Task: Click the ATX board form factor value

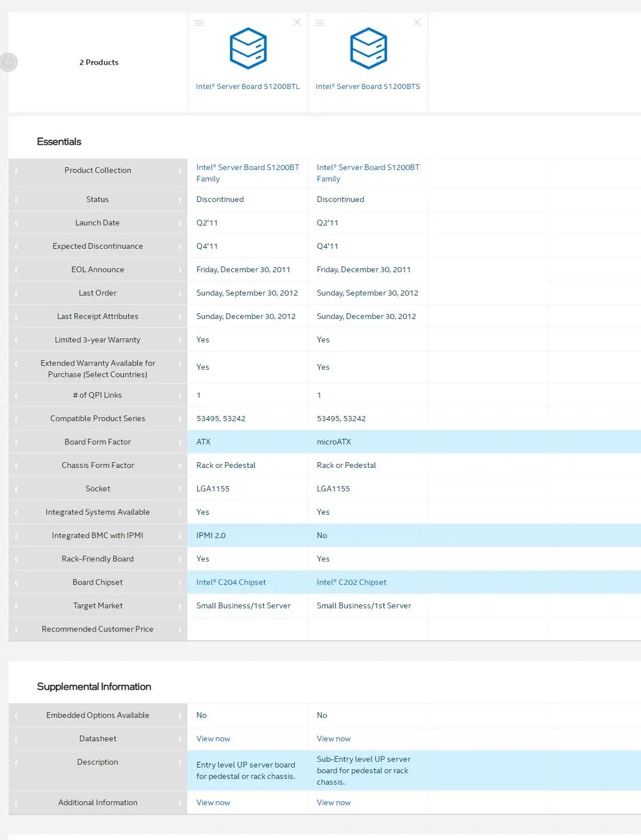Action: point(203,442)
